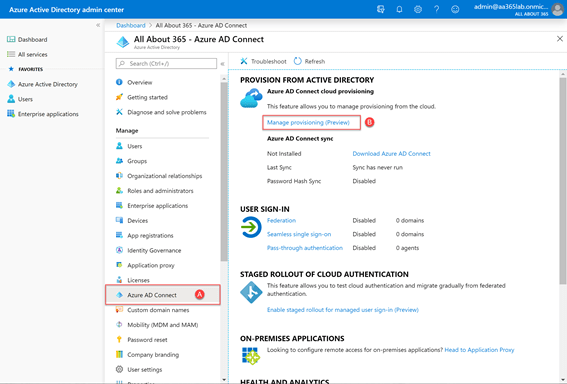
Task: Open Pass-through authentication link
Action: 304,248
